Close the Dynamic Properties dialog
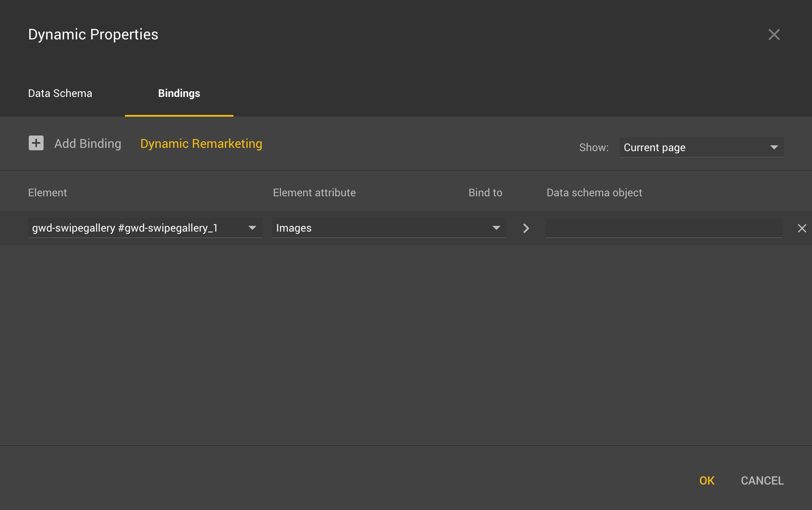This screenshot has width=812, height=510. pos(774,34)
